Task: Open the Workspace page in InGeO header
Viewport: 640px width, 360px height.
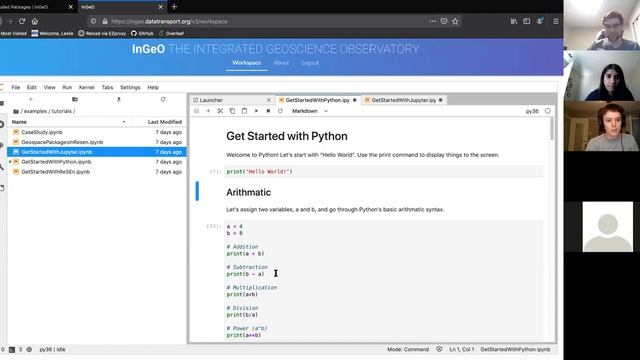Action: (247, 63)
